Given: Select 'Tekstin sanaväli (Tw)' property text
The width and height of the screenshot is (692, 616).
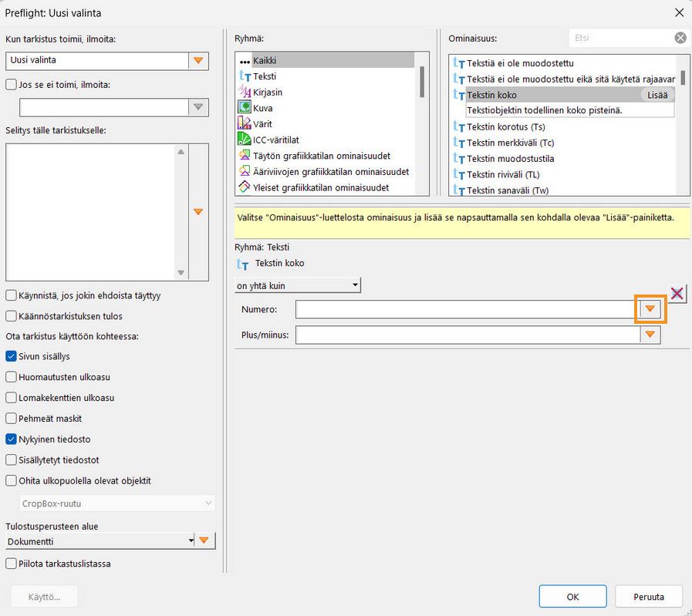Looking at the screenshot, I should (508, 190).
